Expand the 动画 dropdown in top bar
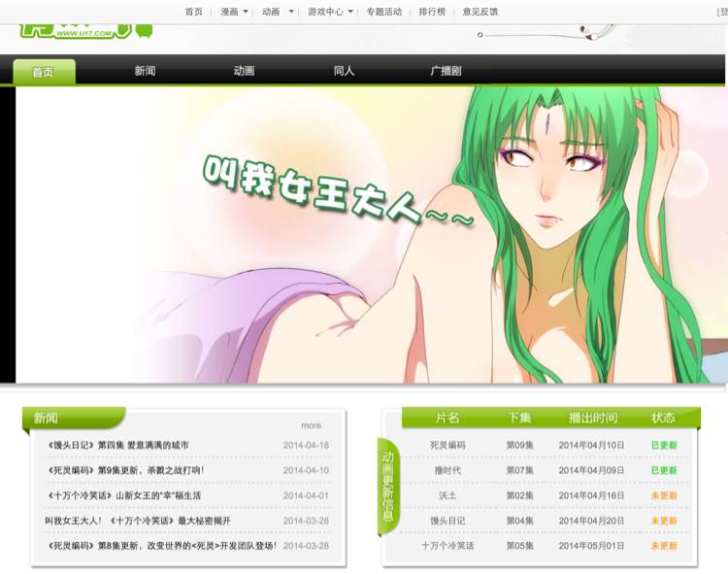Image resolution: width=728 pixels, height=574 pixels. pyautogui.click(x=291, y=12)
